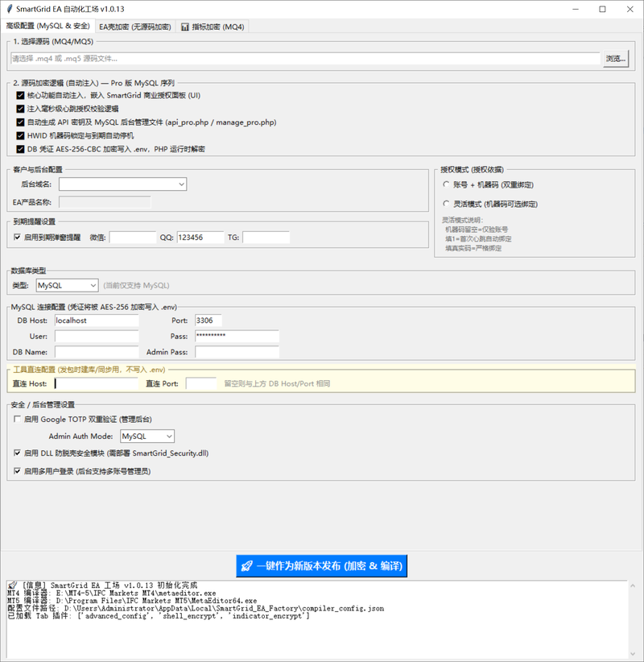The width and height of the screenshot is (644, 662).
Task: Toggle 启用 DLL 防脱壳安全模块 checkbox
Action: 17,453
